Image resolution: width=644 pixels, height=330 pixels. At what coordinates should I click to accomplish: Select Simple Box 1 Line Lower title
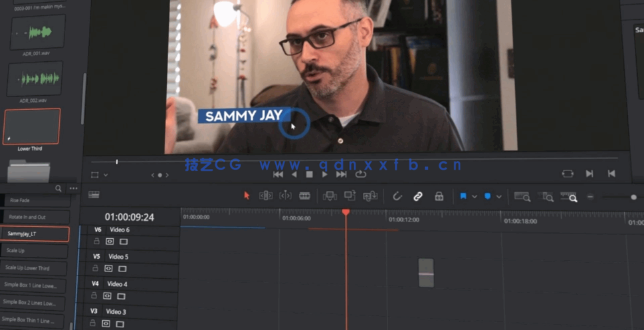(33, 285)
